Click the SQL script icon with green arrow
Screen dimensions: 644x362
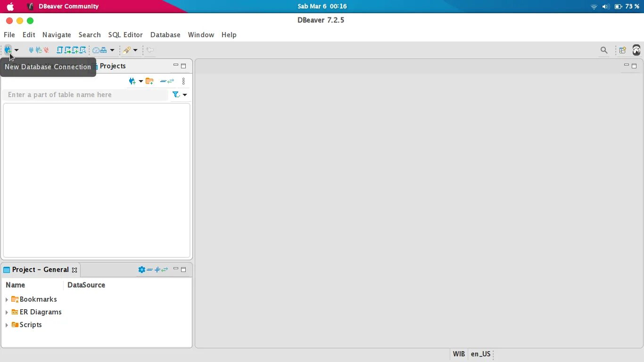click(67, 50)
